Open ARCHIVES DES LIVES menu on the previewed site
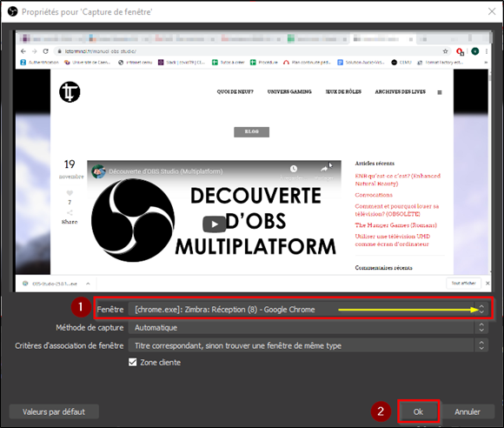504x428 pixels. pos(401,91)
